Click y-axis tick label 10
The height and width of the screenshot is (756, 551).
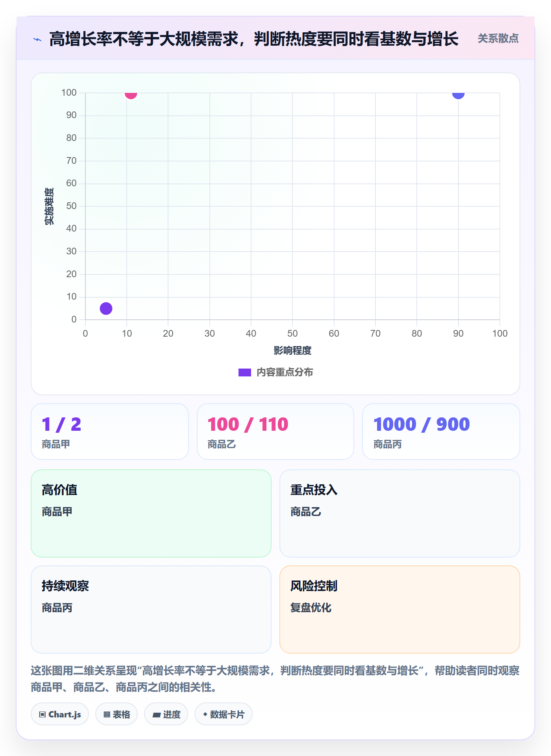click(71, 296)
